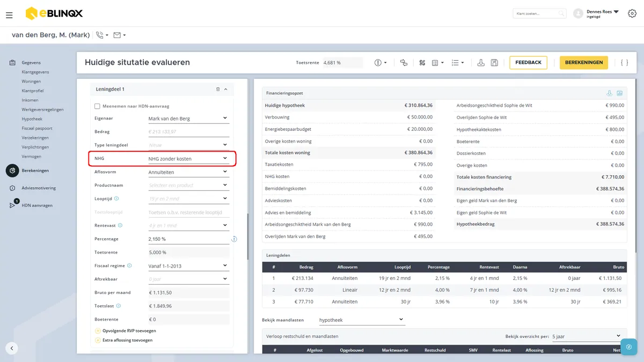644x362 pixels.
Task: Check Meenemen naar HDN-aanvraag checkbox
Action: click(98, 106)
